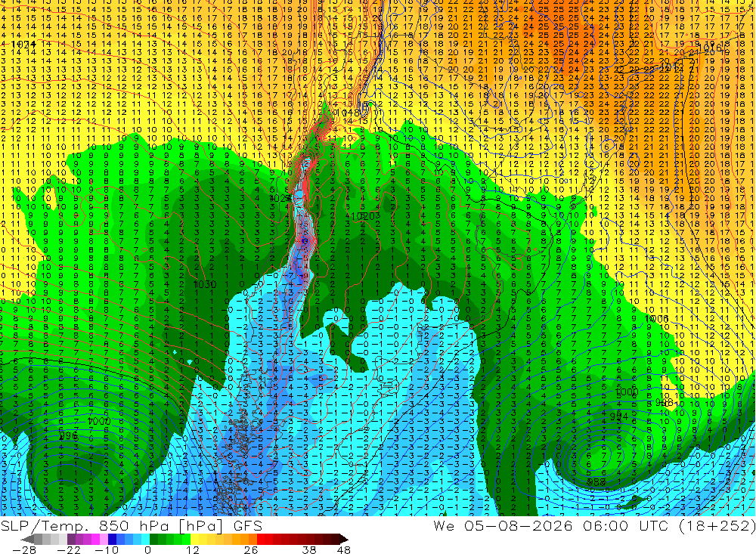Select the dark purple swatch above the -22 label
This screenshot has width=756, height=554.
click(x=71, y=539)
